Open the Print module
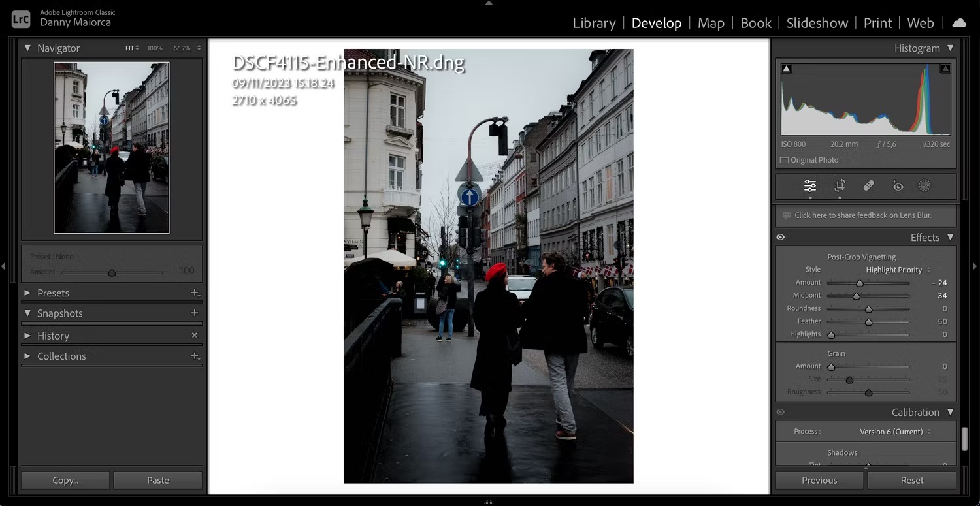 tap(877, 23)
